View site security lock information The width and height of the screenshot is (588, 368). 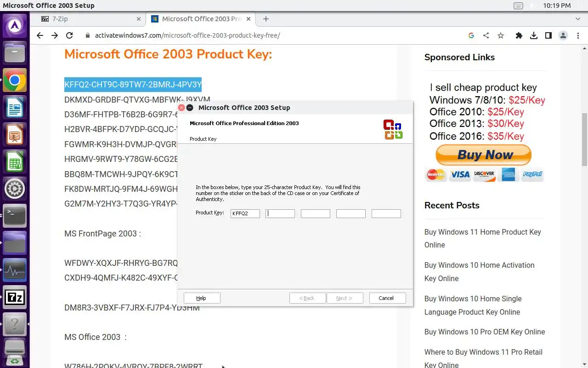click(87, 35)
